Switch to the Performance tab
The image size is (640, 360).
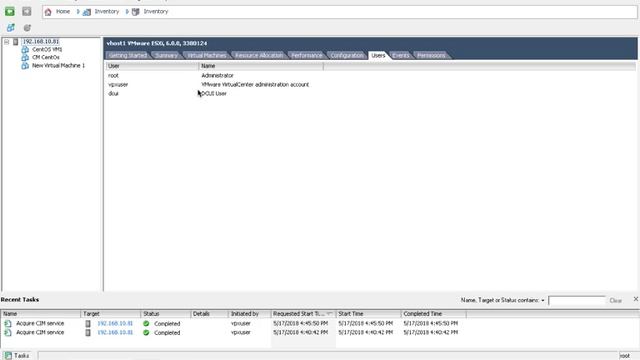click(x=307, y=56)
